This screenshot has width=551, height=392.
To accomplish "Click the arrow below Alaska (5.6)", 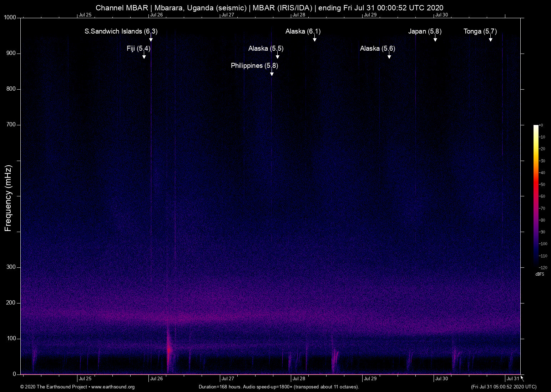I will [389, 55].
